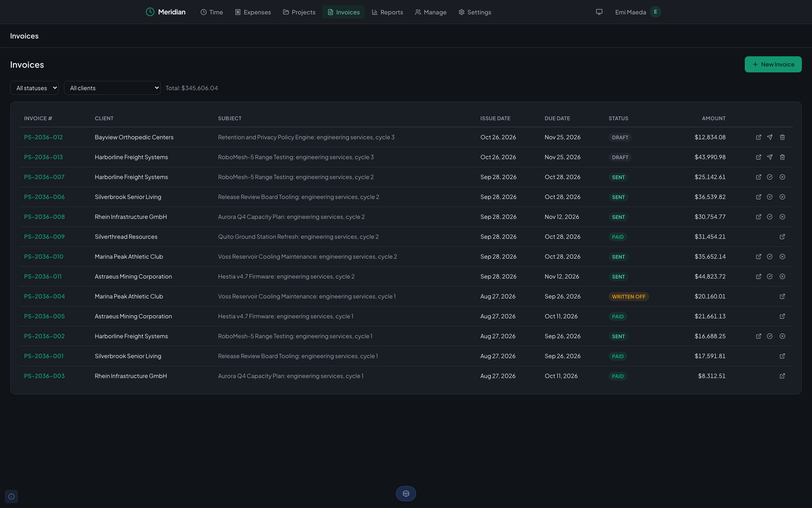Open the All statuses filter dropdown

[34, 88]
